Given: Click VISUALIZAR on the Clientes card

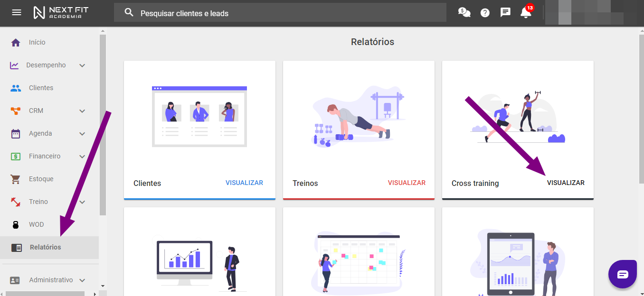Looking at the screenshot, I should point(244,183).
